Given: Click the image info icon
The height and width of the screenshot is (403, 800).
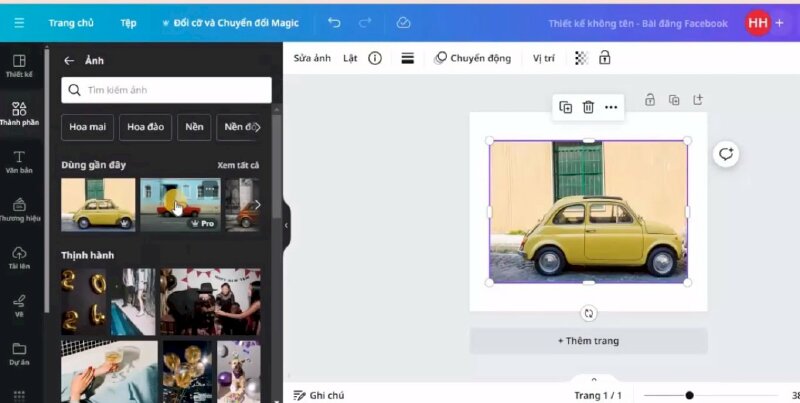Looking at the screenshot, I should coord(375,58).
